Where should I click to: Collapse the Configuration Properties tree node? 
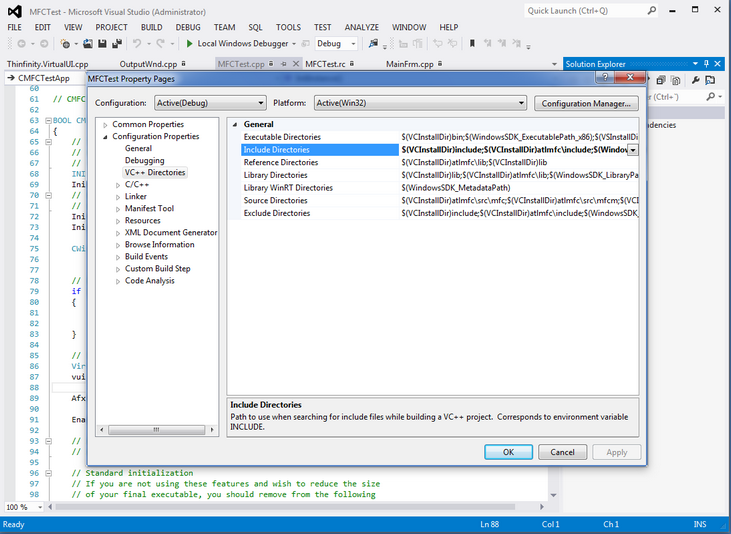click(105, 137)
